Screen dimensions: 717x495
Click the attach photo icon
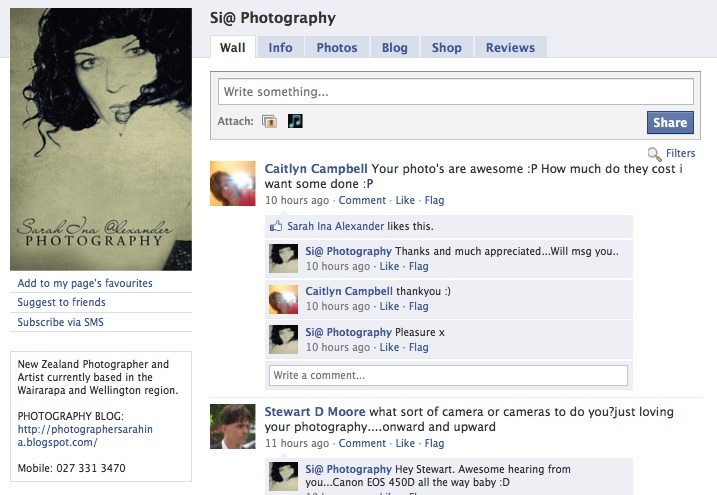pyautogui.click(x=269, y=121)
